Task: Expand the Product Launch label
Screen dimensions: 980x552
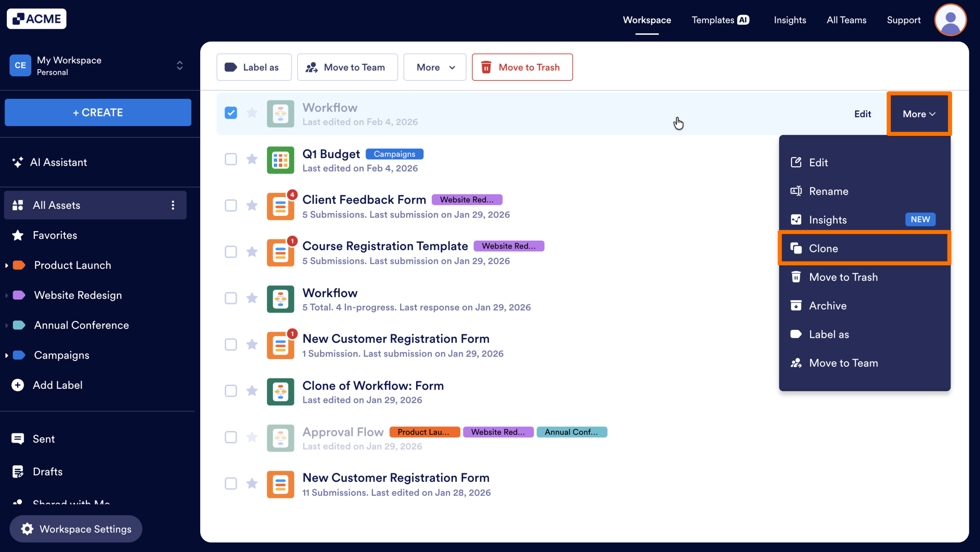Action: (7, 265)
